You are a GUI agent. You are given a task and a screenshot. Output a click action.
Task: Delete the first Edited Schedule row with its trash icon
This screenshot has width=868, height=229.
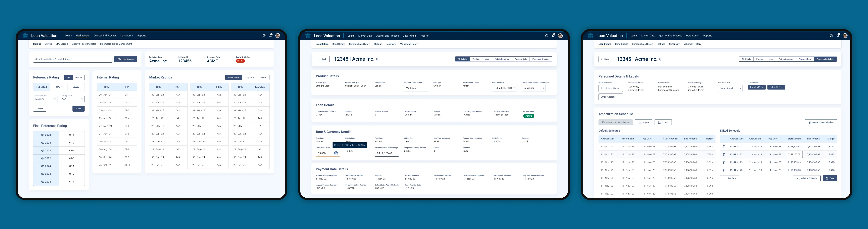pyautogui.click(x=723, y=147)
